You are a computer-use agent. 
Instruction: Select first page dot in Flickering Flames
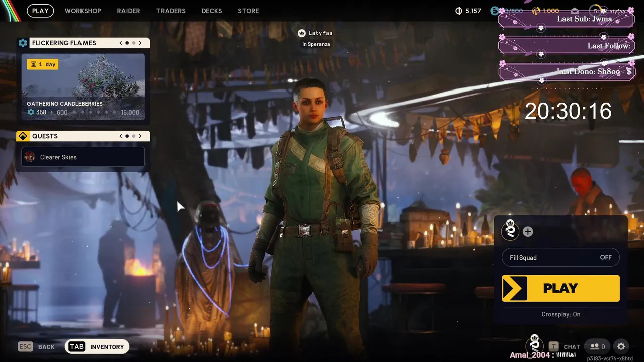click(127, 43)
